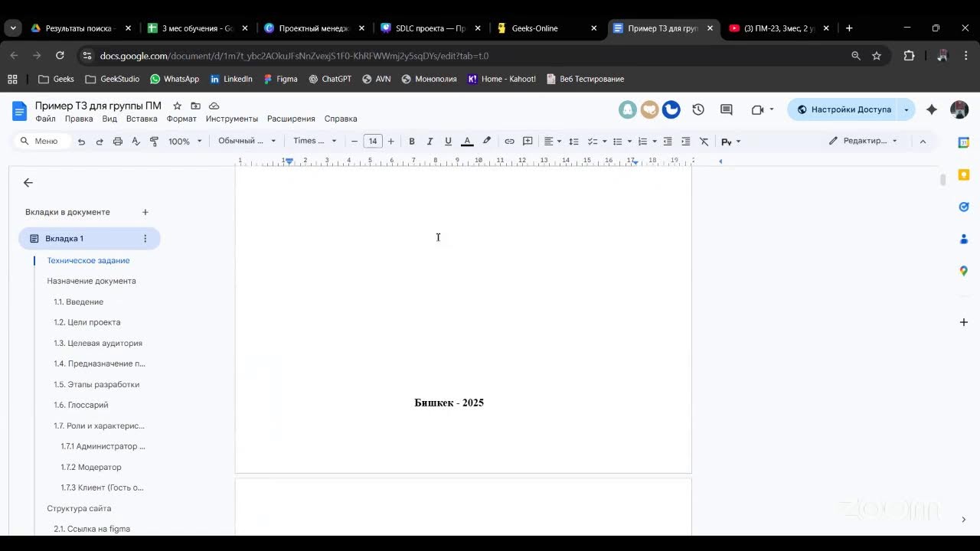
Task: Star the document
Action: click(178, 106)
